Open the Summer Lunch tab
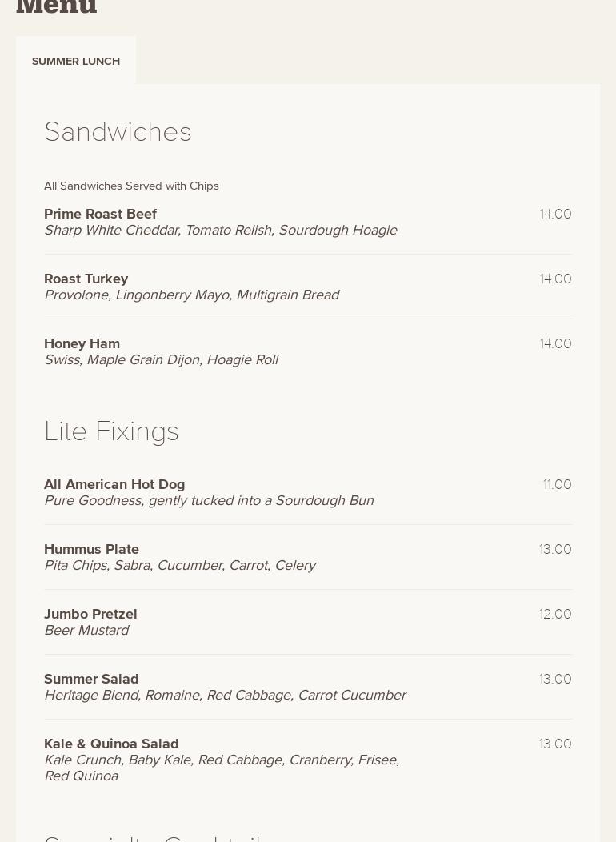The width and height of the screenshot is (616, 842). pos(76,61)
